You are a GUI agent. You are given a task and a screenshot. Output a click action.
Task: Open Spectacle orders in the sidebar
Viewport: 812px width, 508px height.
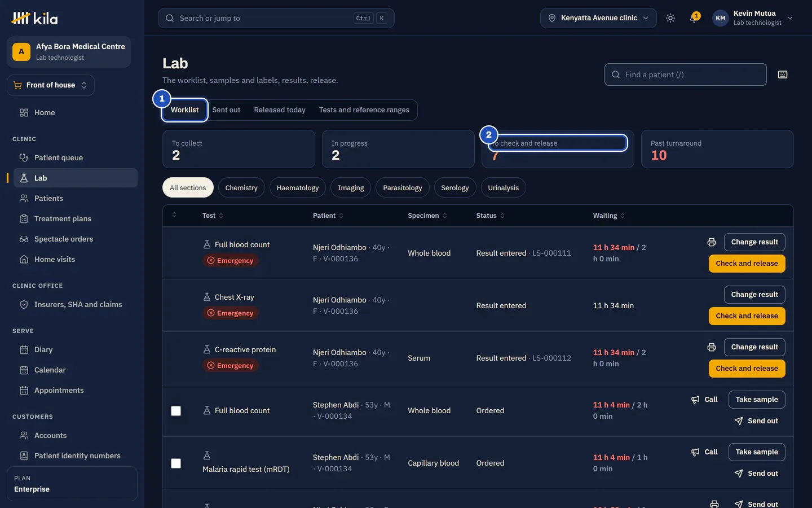coord(76,239)
